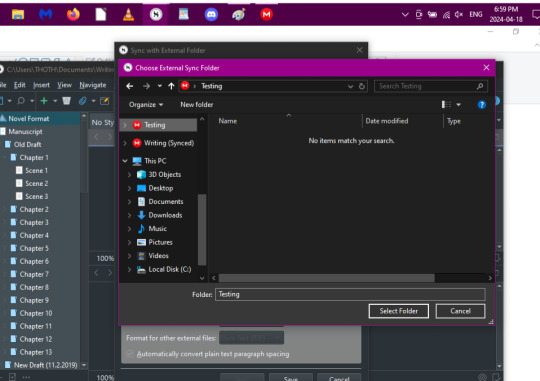This screenshot has width=540, height=381.
Task: Open Scrivener Edit menu
Action: pos(20,85)
